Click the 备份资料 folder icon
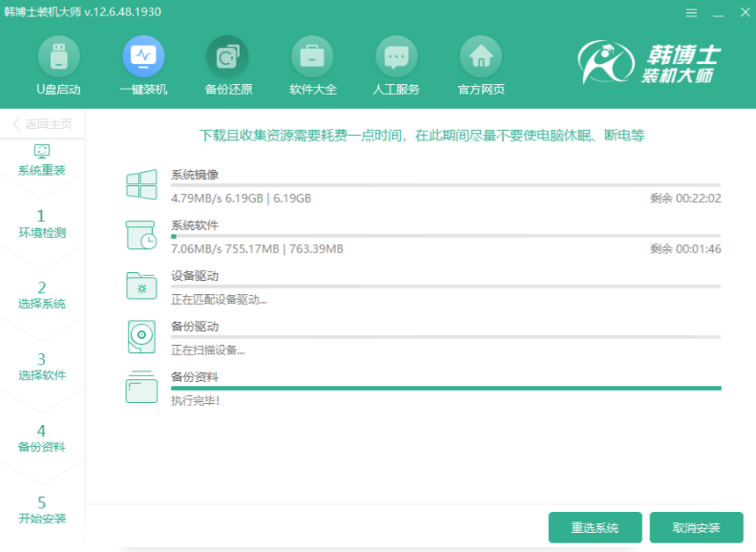 pyautogui.click(x=141, y=386)
